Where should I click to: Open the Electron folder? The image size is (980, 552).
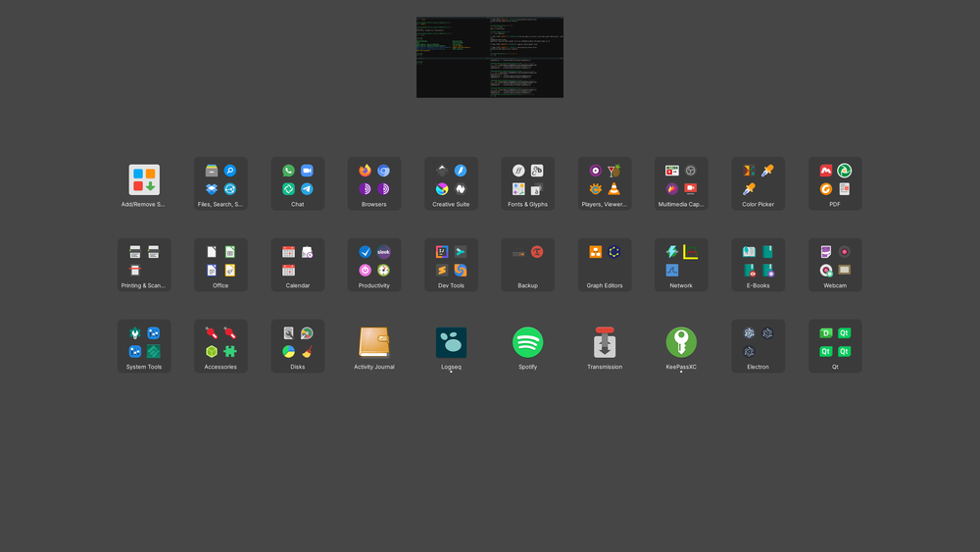point(759,346)
